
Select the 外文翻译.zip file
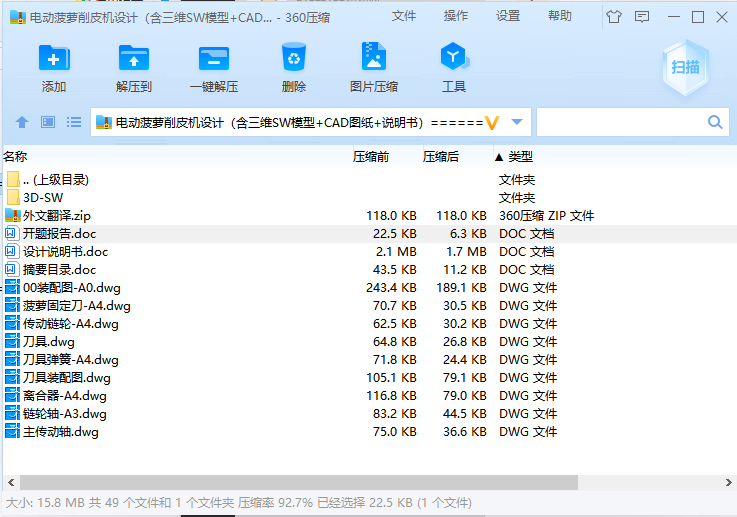pyautogui.click(x=369, y=216)
